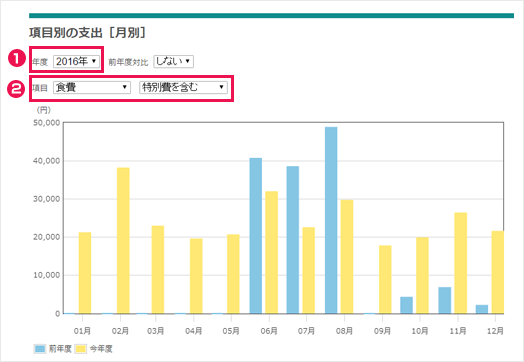Click the yellow bar for 02月
The height and width of the screenshot is (362, 524).
coord(123,240)
